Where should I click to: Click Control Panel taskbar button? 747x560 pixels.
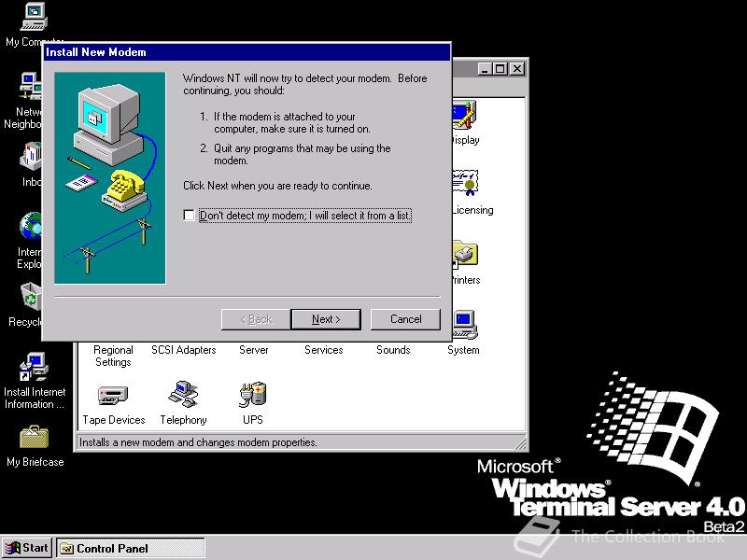pos(131,548)
